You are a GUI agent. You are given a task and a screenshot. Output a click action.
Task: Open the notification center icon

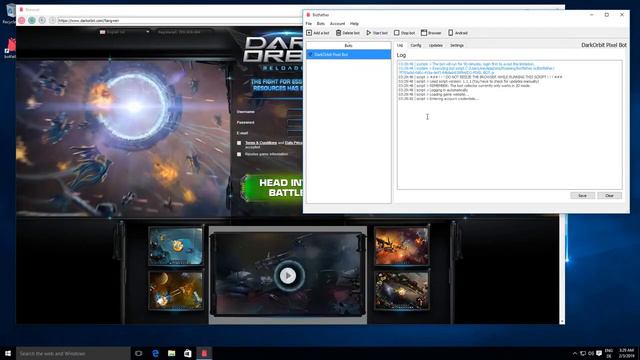(599, 353)
